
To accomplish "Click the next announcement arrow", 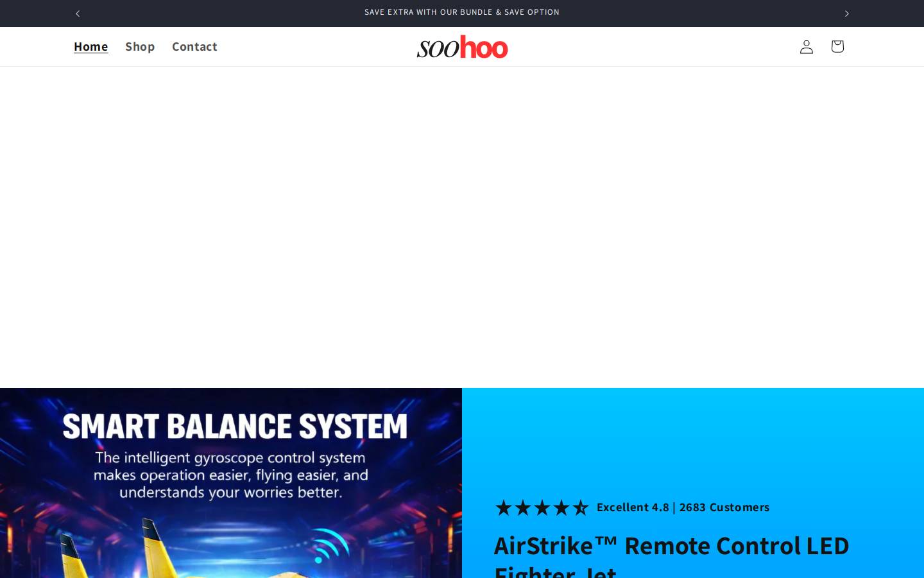I will pos(846,13).
